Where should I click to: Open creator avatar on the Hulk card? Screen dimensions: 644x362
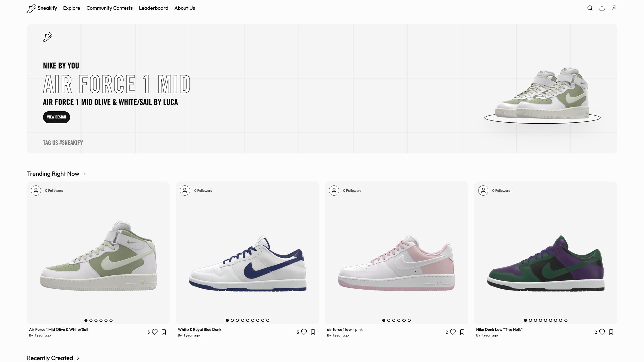[x=483, y=190]
